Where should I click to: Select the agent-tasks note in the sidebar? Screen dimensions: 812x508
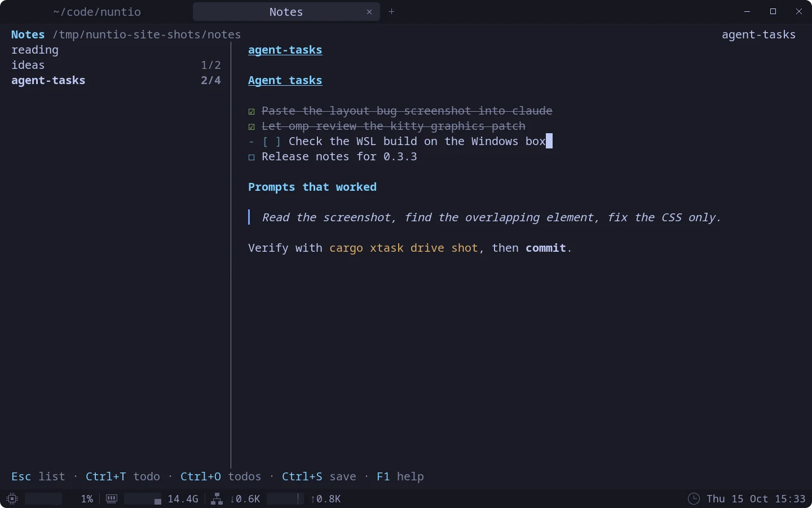(x=116, y=81)
